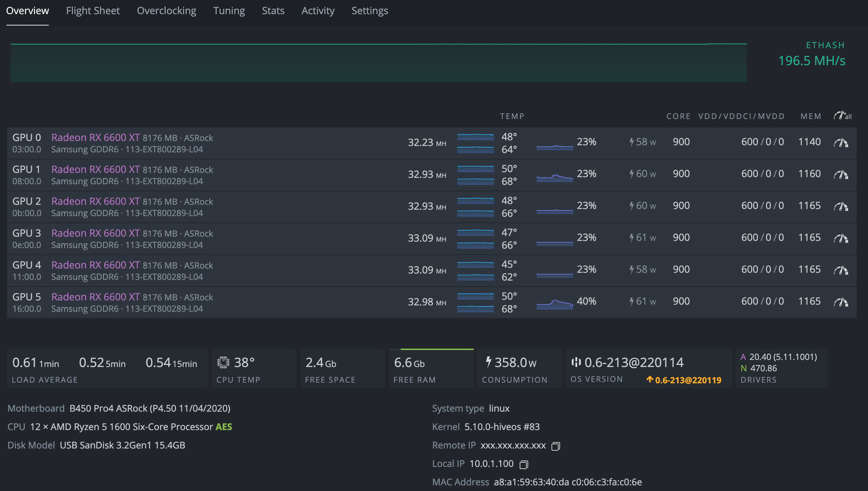This screenshot has width=868, height=491.
Task: Click the overclock tuning icon for GPU 4
Action: [841, 270]
